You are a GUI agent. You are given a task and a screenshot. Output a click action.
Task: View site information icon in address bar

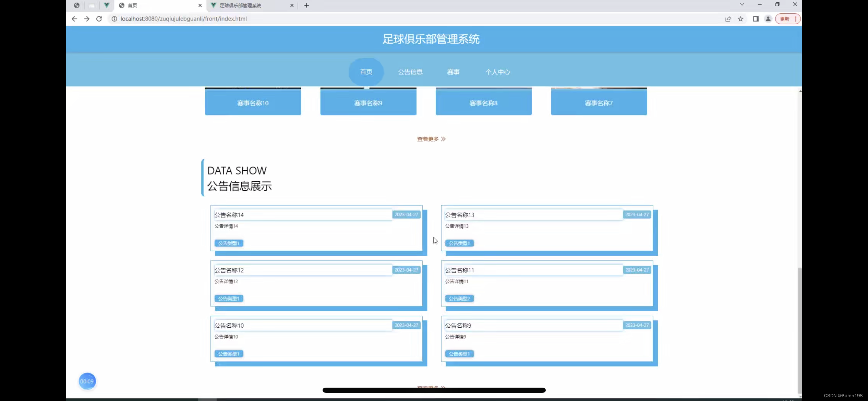114,19
